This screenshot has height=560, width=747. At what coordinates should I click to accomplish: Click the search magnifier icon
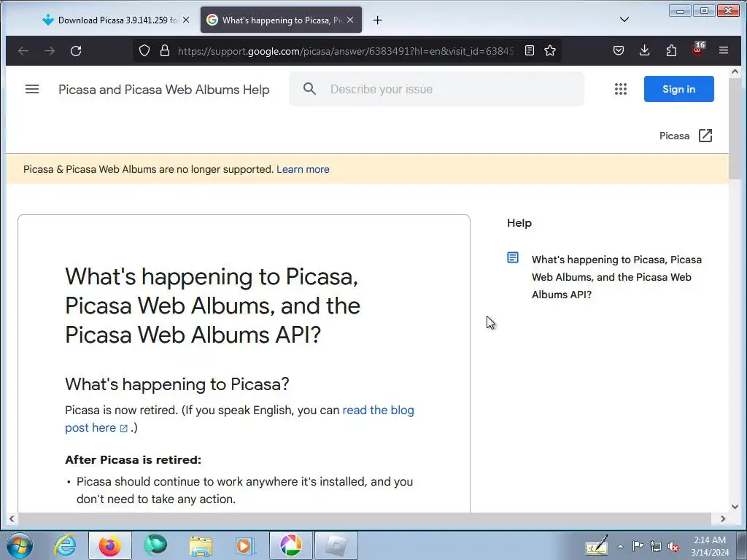click(309, 88)
